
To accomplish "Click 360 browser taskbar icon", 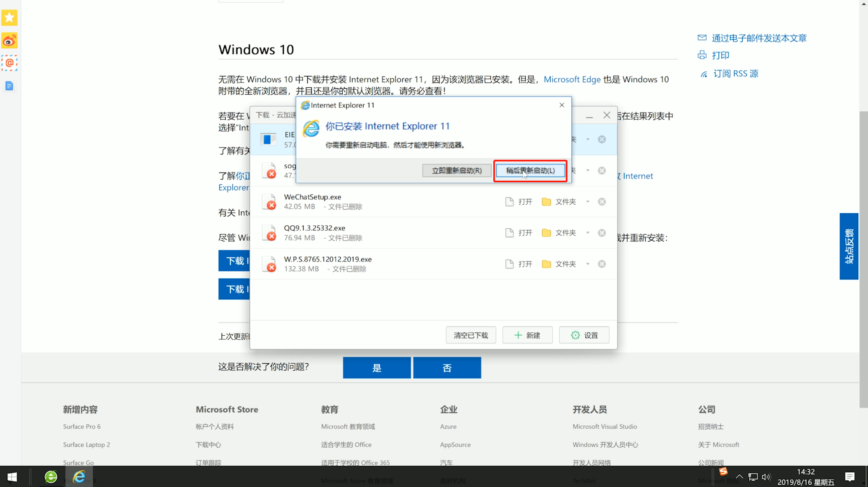I will pyautogui.click(x=51, y=477).
